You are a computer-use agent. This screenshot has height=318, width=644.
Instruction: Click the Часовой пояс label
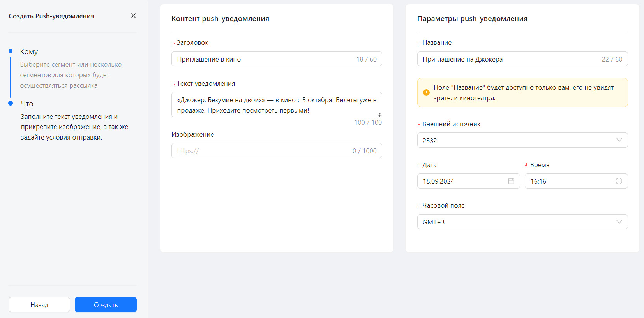(443, 205)
